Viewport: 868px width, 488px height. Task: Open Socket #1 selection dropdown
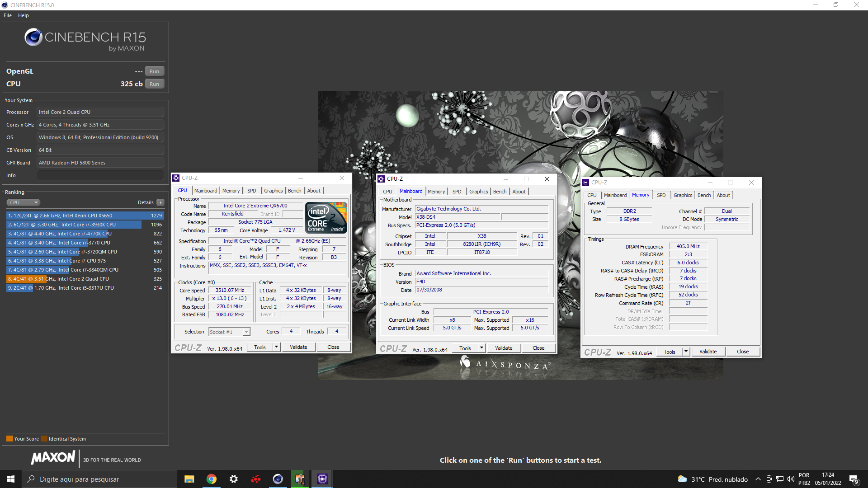click(x=229, y=332)
